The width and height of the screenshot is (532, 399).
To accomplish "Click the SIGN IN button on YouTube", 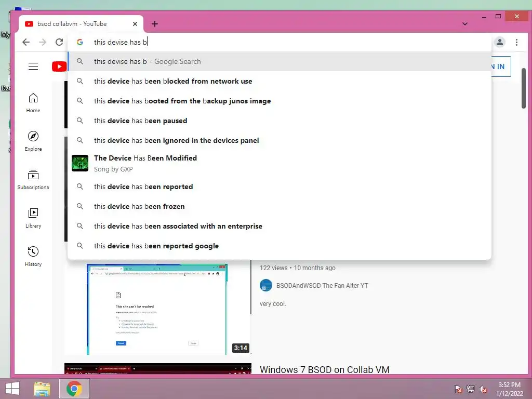I will tap(501, 66).
